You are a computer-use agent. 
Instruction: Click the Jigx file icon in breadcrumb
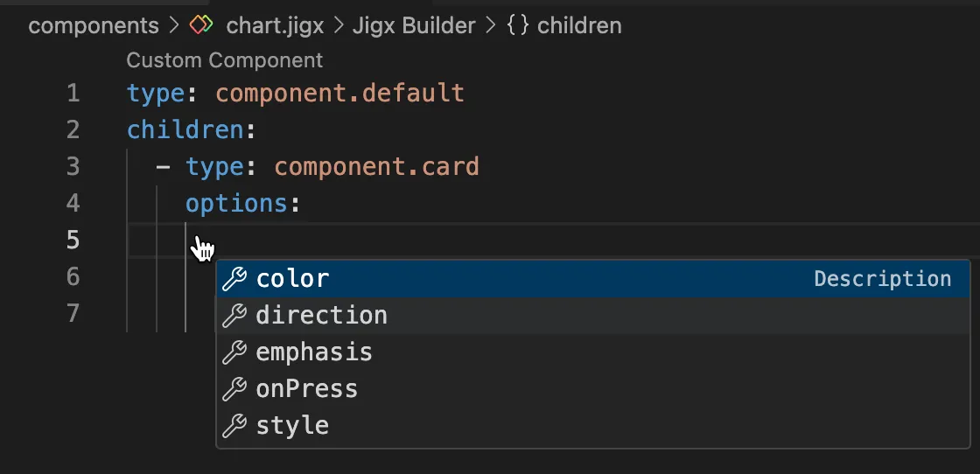click(x=200, y=25)
